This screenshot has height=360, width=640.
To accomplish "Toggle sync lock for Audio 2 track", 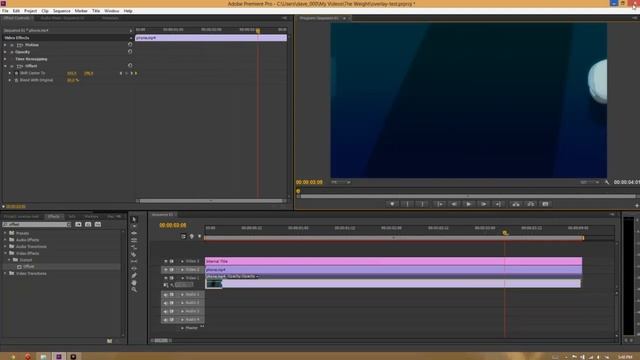I will click(x=172, y=303).
